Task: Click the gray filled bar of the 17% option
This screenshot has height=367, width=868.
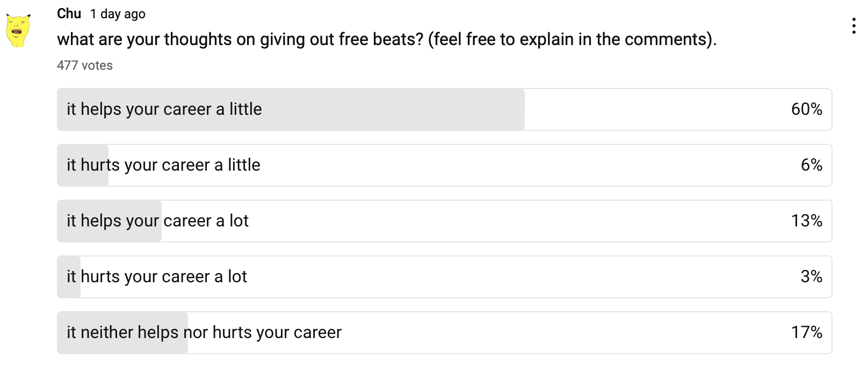Action: click(x=122, y=333)
